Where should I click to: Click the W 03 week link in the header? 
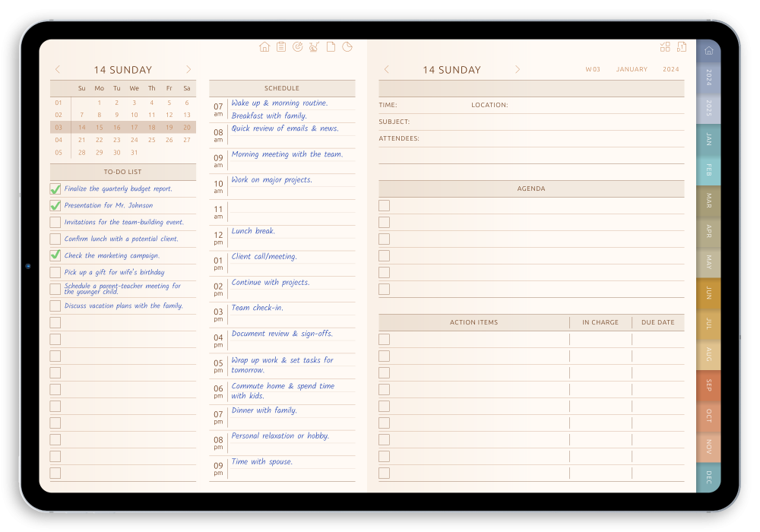coord(593,69)
